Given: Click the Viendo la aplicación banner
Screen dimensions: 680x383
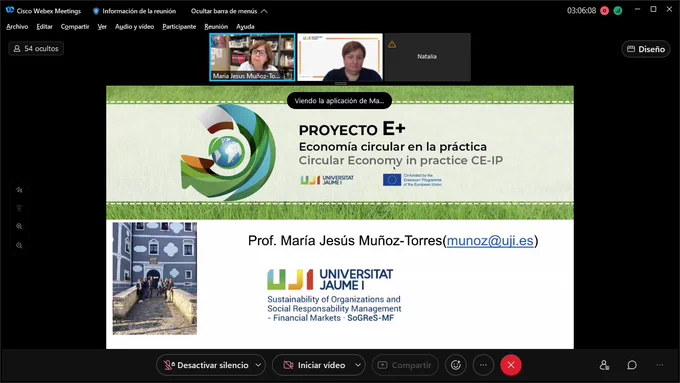Looking at the screenshot, I should pos(339,101).
